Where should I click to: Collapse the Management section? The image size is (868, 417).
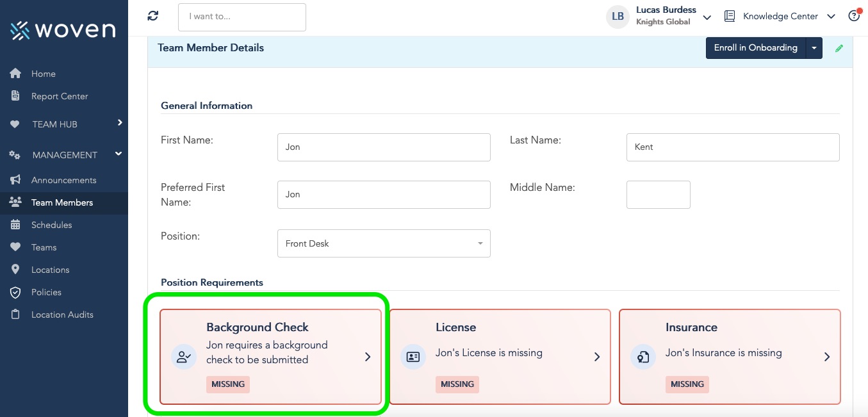119,154
